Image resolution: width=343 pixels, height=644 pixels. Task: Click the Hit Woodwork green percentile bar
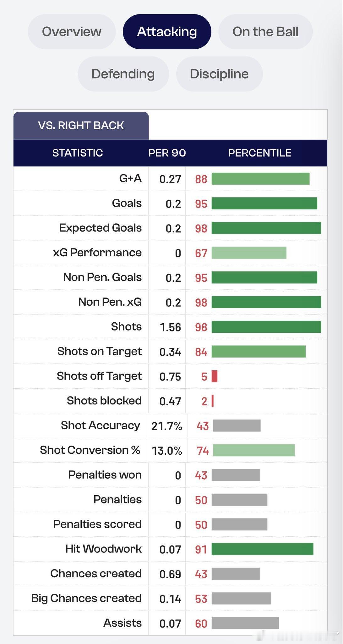click(x=263, y=549)
